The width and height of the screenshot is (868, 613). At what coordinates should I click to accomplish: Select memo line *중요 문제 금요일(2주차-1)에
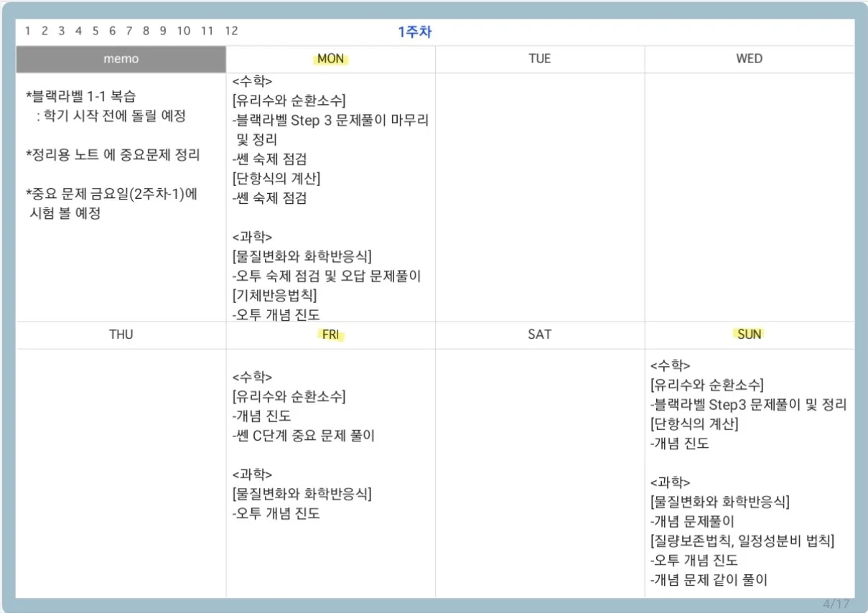coord(111,194)
